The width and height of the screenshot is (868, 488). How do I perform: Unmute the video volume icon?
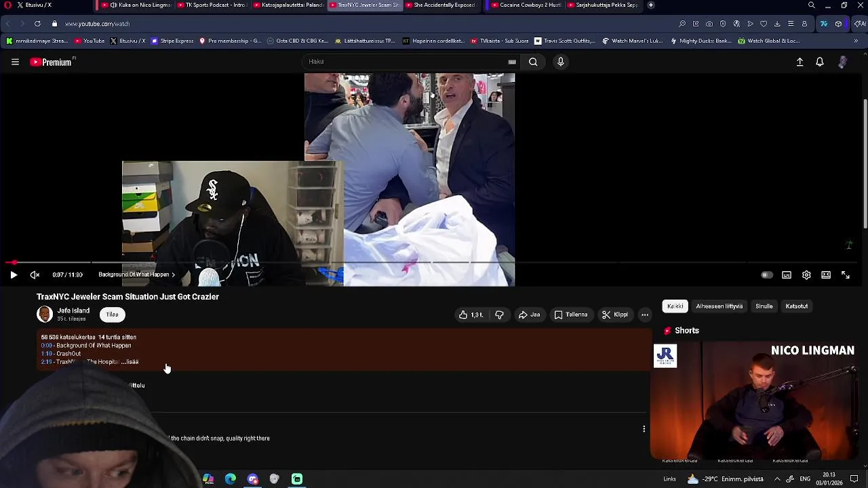(35, 274)
